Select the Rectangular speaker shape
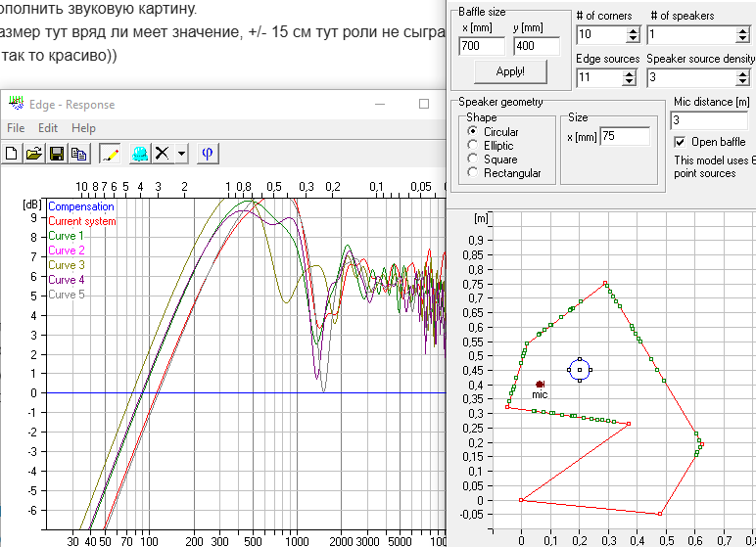Screen dimensions: 756x547 coord(474,173)
